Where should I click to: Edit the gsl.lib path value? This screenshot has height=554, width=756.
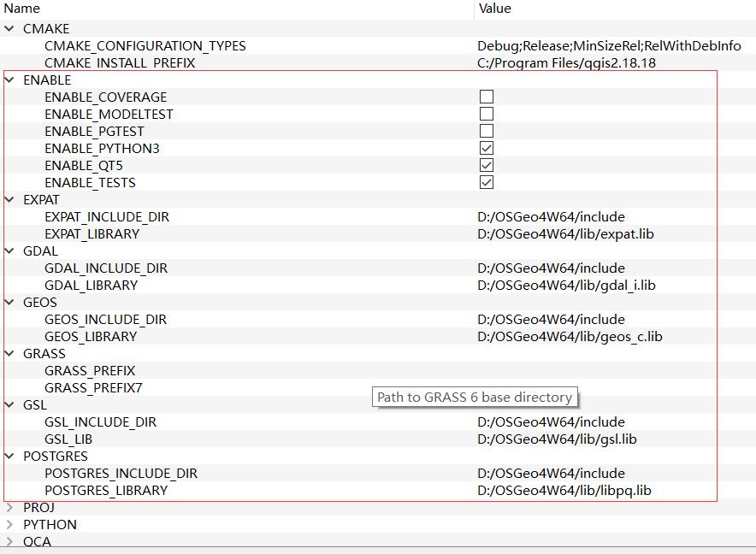point(557,439)
